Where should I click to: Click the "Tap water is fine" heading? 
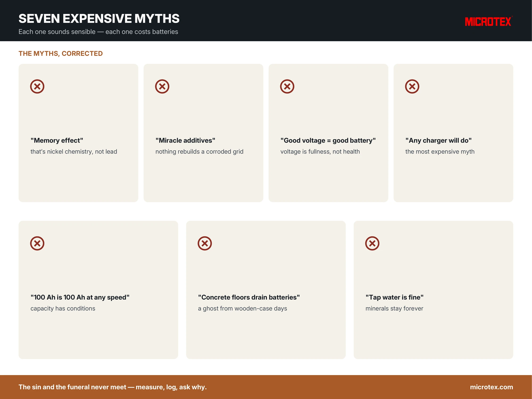(x=394, y=297)
